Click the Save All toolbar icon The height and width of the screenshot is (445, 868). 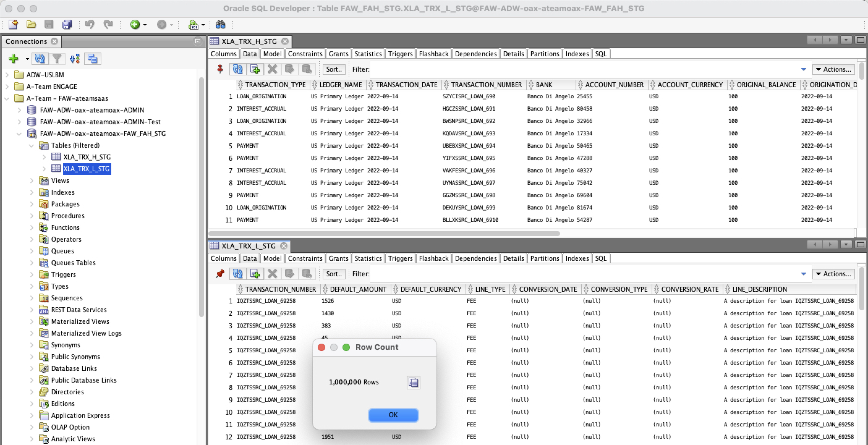pos(67,24)
